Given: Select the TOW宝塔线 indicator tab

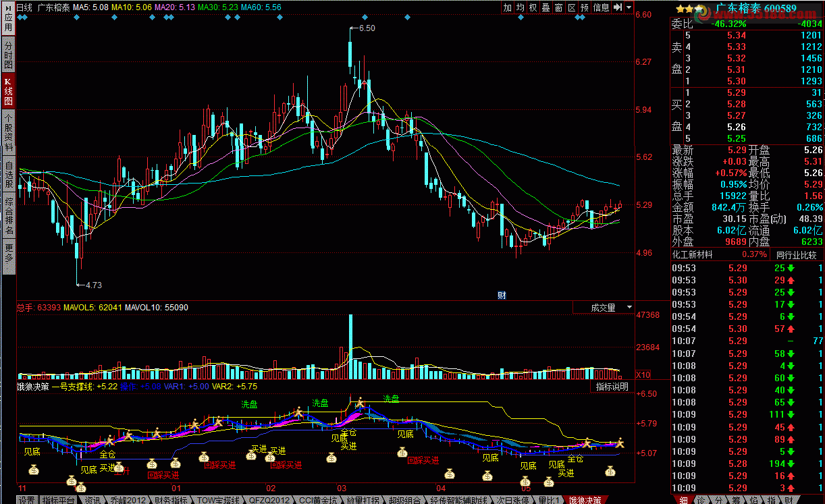Looking at the screenshot, I should 217,499.
